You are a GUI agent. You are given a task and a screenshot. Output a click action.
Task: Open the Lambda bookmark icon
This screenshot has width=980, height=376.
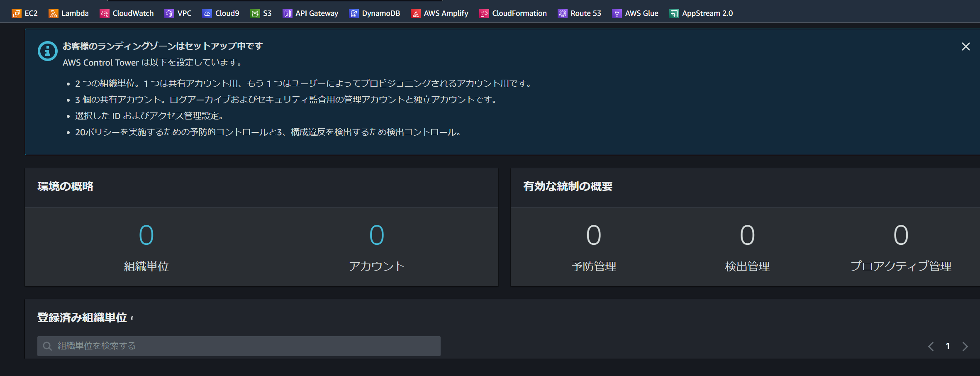point(53,13)
